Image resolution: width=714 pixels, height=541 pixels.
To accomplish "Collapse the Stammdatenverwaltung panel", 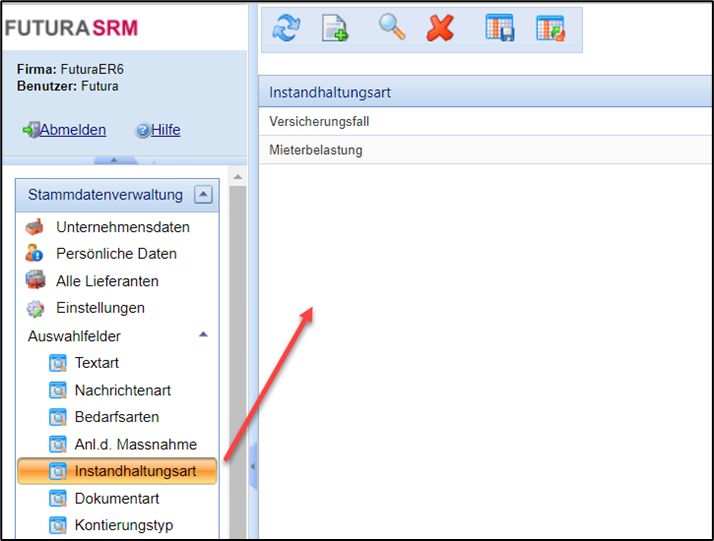I will pos(203,195).
